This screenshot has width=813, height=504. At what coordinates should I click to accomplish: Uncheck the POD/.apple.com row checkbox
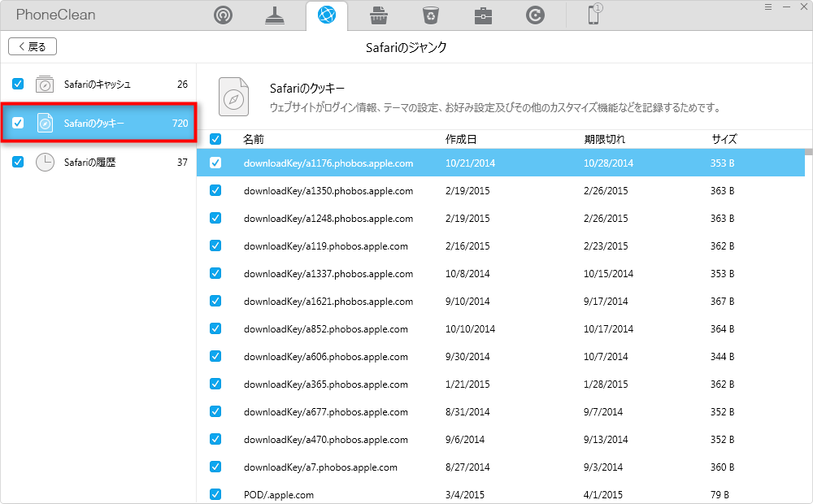click(215, 494)
